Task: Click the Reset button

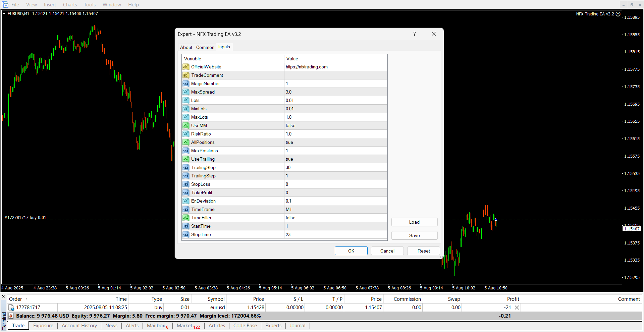Action: [x=423, y=251]
